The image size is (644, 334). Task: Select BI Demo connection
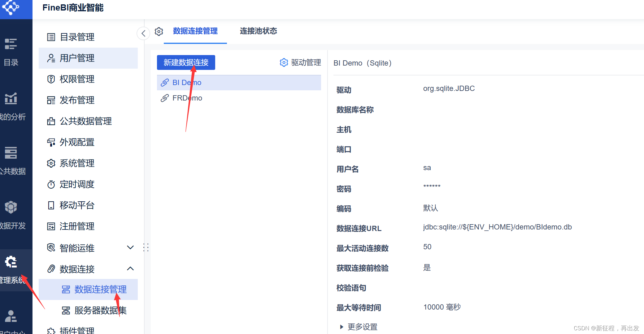click(x=239, y=83)
